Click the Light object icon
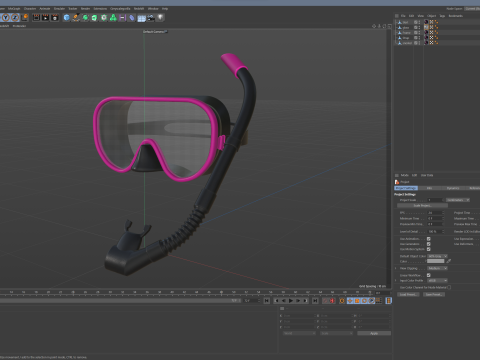The width and height of the screenshot is (480, 360). click(x=161, y=17)
